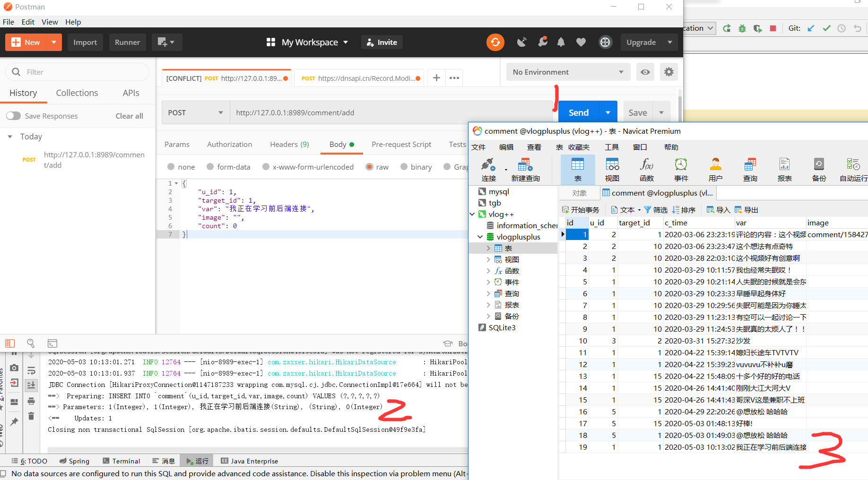
Task: Open the Postman notifications bell
Action: tap(561, 42)
